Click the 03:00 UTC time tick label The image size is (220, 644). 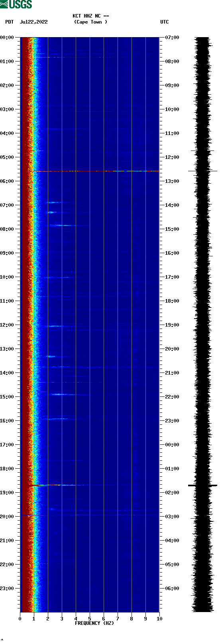click(172, 517)
